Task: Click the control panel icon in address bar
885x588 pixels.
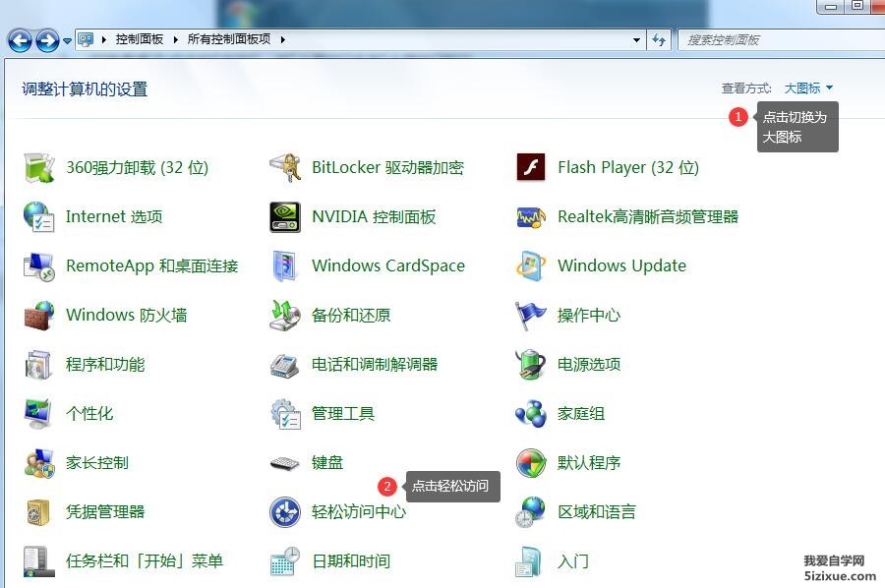Action: 86,39
